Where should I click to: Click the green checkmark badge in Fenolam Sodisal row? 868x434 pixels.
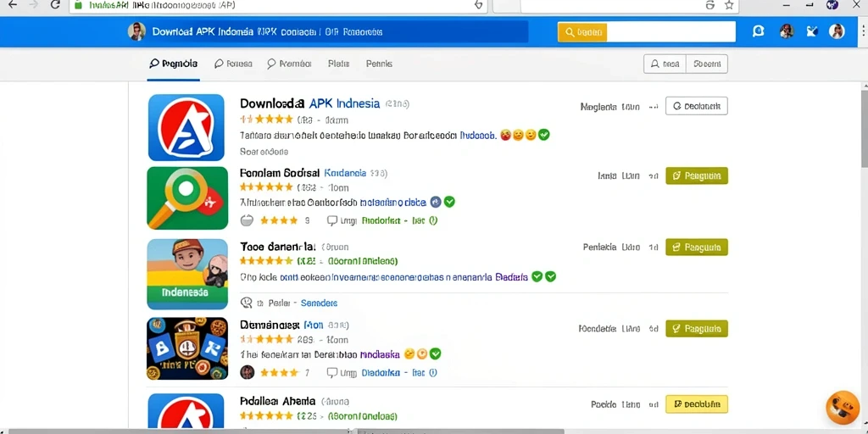tap(449, 202)
